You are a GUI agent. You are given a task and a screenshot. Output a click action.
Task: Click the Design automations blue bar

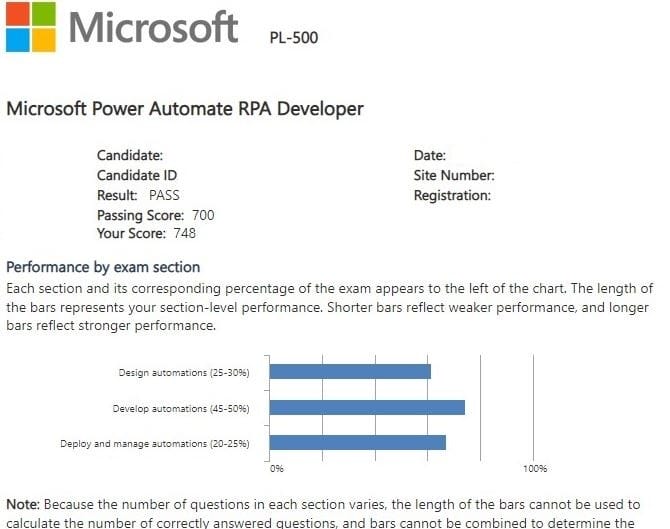tap(350, 372)
